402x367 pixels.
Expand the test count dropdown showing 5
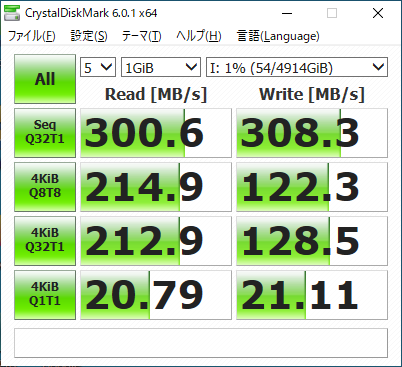click(98, 67)
